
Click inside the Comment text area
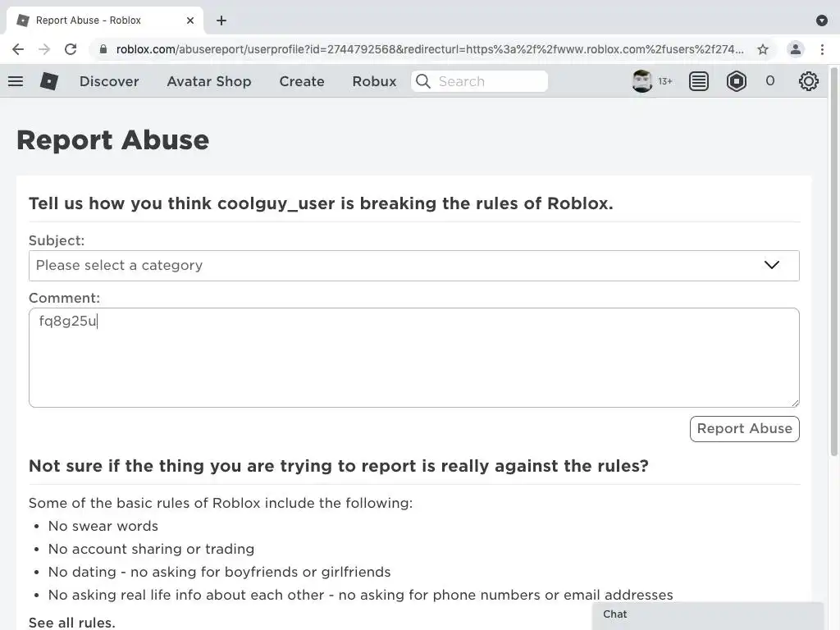pyautogui.click(x=414, y=358)
